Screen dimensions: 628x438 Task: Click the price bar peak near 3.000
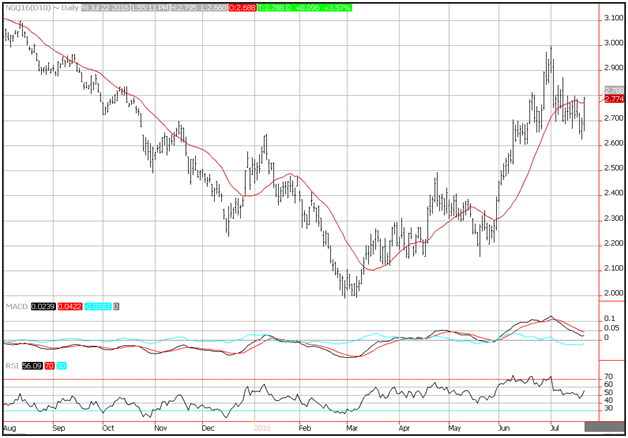(x=550, y=50)
